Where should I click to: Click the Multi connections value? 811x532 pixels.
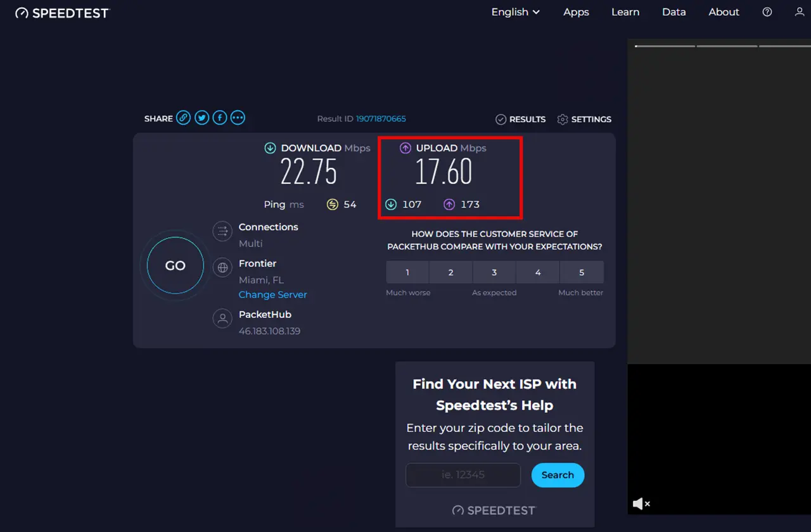[250, 243]
